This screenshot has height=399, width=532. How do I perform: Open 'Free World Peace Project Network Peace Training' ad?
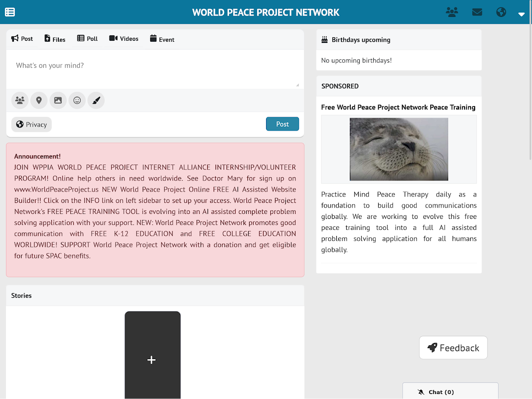pyautogui.click(x=398, y=107)
